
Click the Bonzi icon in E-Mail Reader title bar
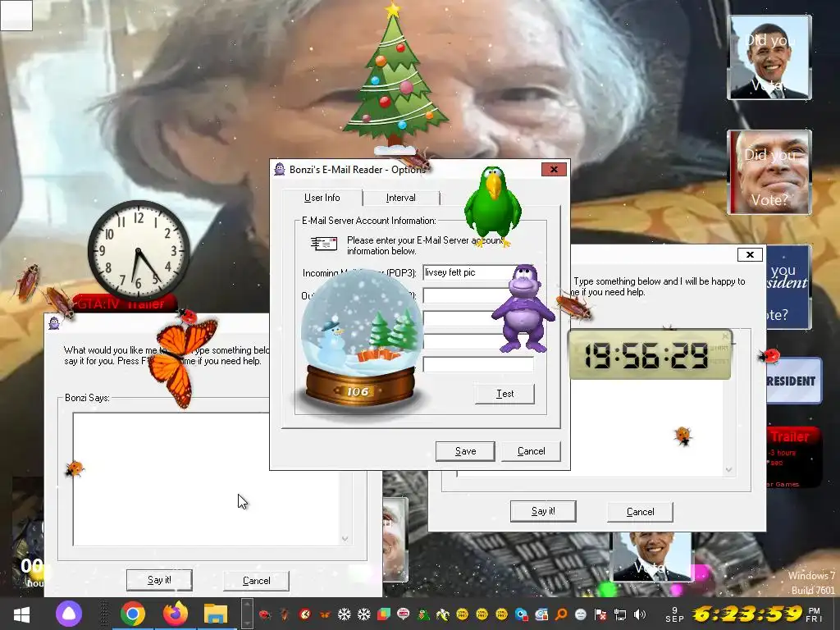pyautogui.click(x=280, y=169)
